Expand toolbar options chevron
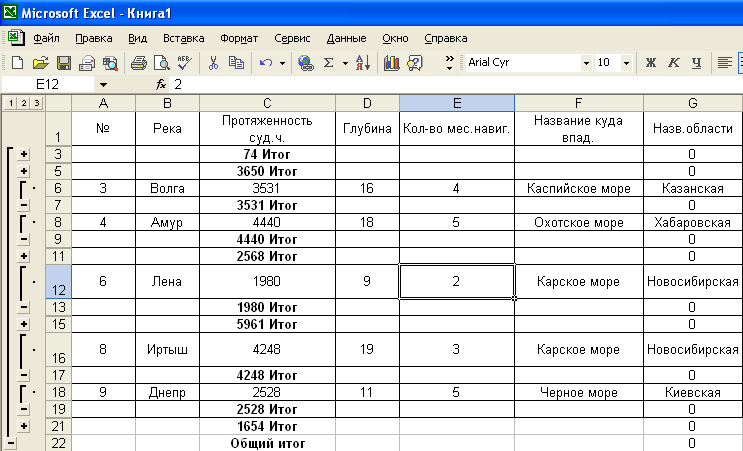 point(449,63)
